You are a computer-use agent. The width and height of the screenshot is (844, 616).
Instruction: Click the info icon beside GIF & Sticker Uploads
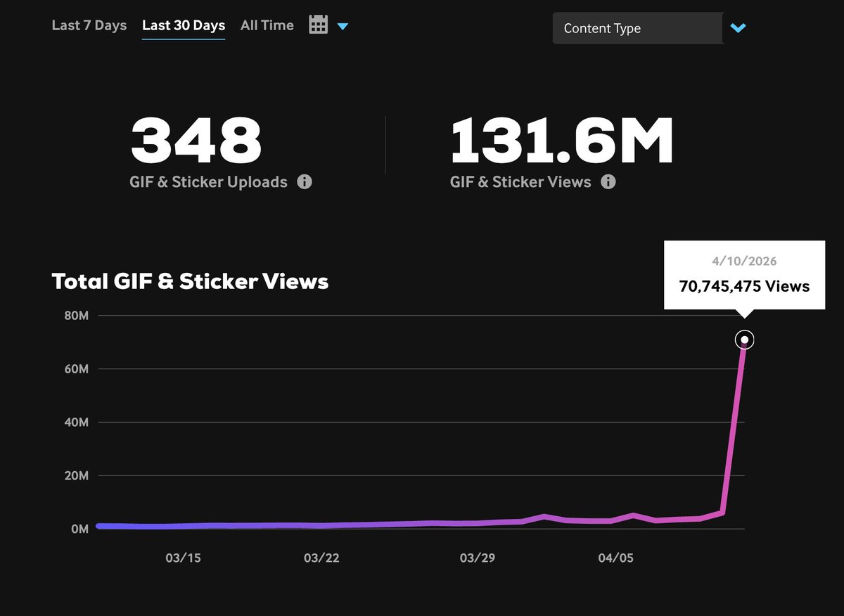(x=305, y=182)
